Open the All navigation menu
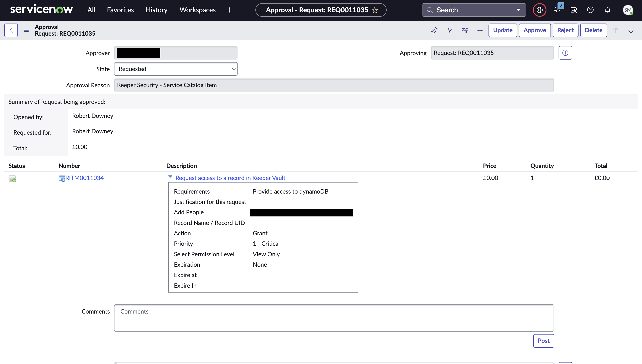The height and width of the screenshot is (364, 642). [x=91, y=10]
